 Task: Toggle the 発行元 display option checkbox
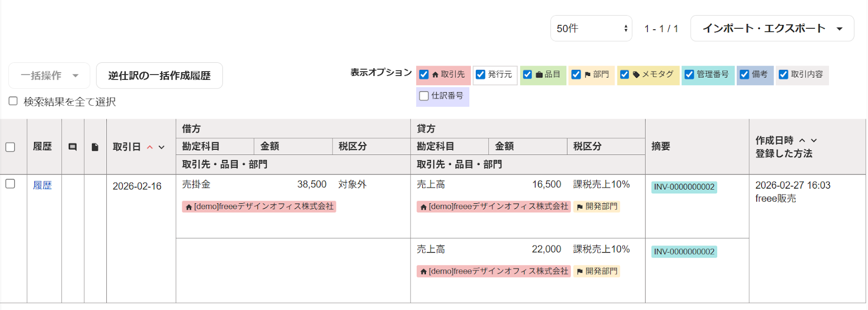[x=481, y=74]
